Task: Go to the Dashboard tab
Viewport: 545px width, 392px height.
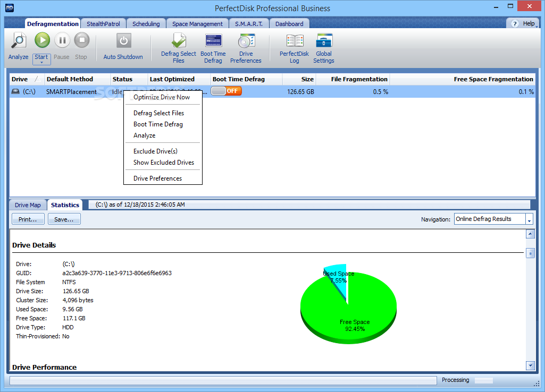Action: pyautogui.click(x=289, y=23)
